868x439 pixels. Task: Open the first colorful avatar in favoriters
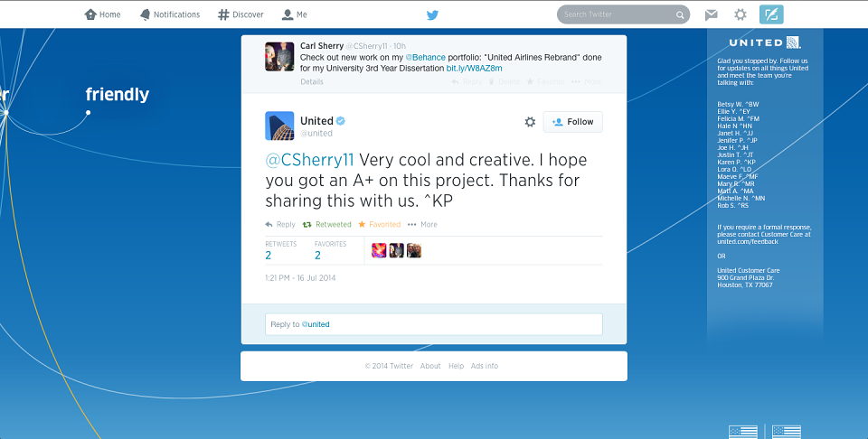pyautogui.click(x=379, y=250)
